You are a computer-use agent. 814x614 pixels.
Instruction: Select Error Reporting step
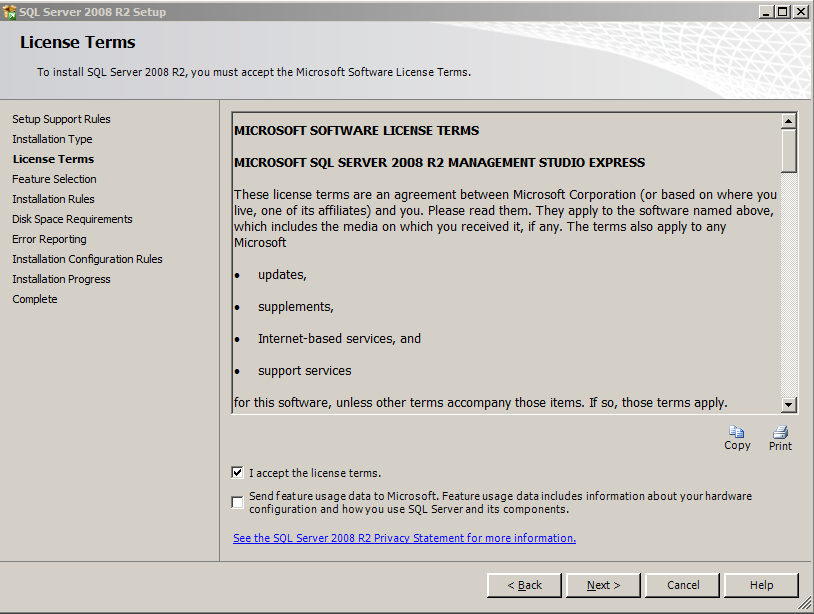point(49,239)
